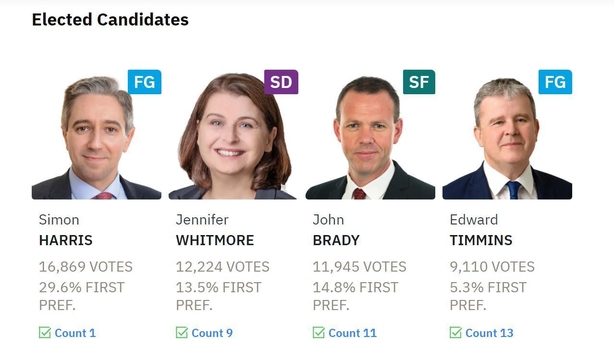This screenshot has height=361, width=614.
Task: Click the green SF party badge
Action: pos(419,82)
